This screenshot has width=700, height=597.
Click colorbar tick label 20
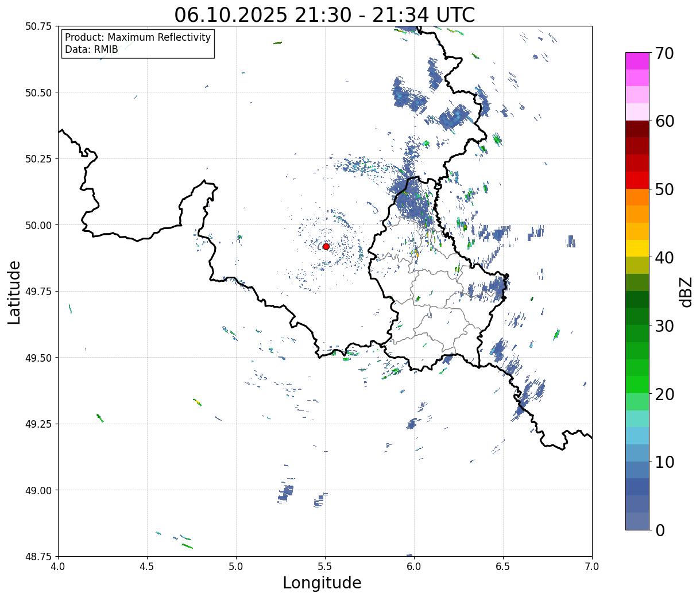point(664,394)
